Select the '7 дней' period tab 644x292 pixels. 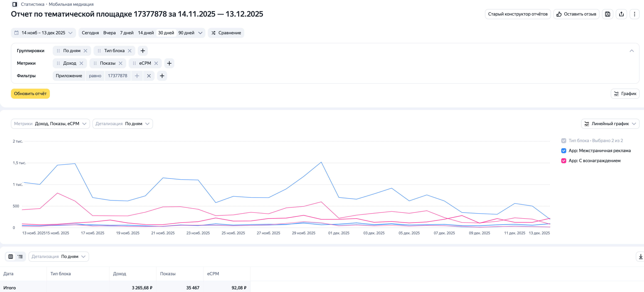point(127,33)
